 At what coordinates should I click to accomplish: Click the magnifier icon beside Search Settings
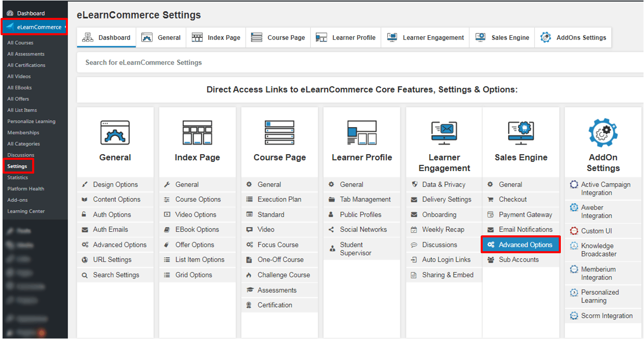coord(85,274)
